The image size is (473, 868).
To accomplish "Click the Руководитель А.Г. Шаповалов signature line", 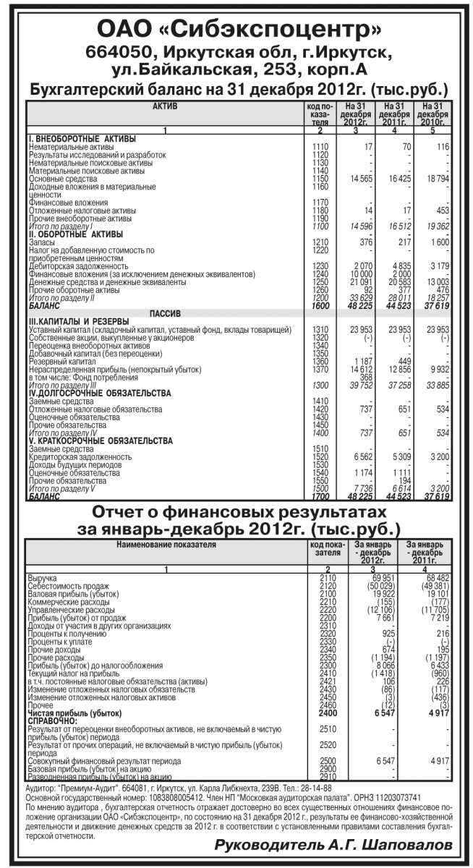I will point(333,846).
